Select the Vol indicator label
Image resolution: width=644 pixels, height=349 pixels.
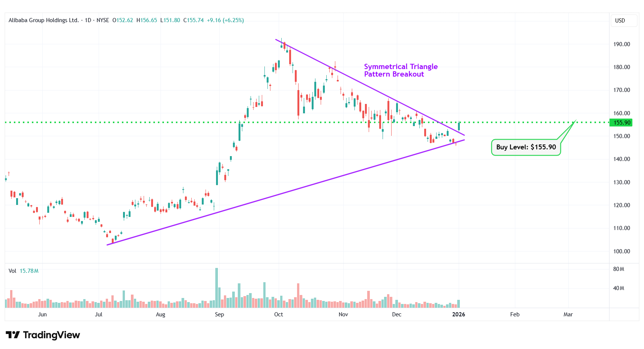click(12, 271)
